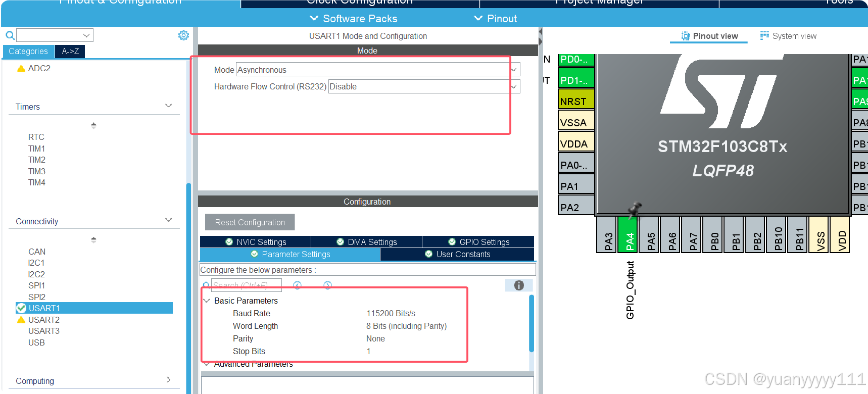Click the GPIO Settings check icon
The width and height of the screenshot is (868, 394).
tap(452, 242)
